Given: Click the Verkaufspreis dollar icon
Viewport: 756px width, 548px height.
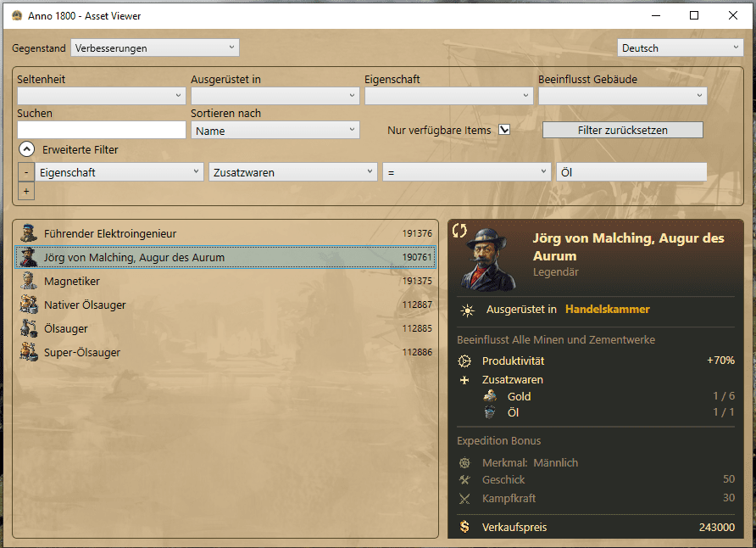Looking at the screenshot, I should [464, 527].
